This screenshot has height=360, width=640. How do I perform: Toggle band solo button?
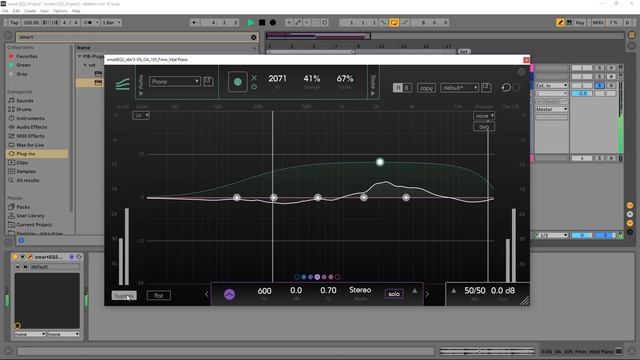394,294
